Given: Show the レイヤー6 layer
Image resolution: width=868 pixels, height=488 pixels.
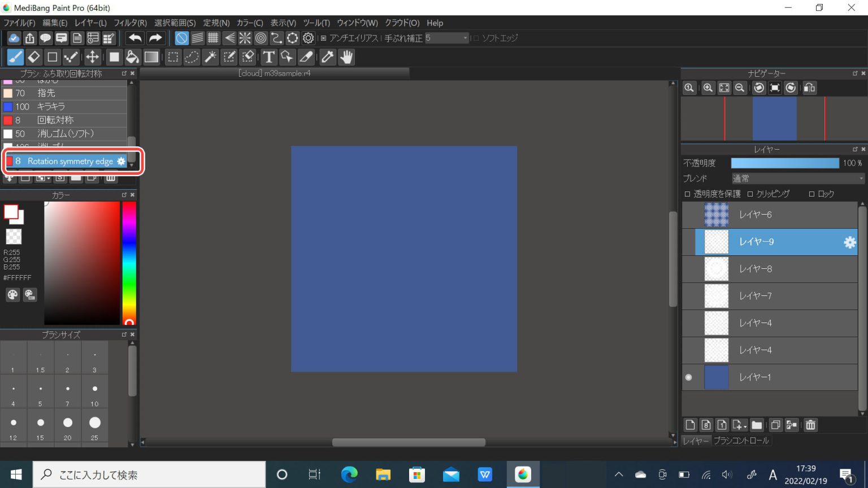Looking at the screenshot, I should (x=688, y=215).
